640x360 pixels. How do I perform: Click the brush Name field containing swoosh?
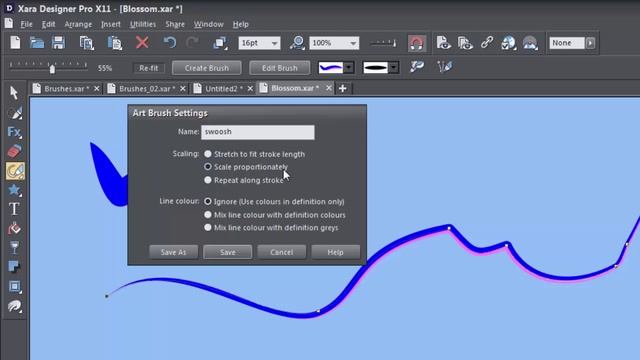(x=258, y=132)
